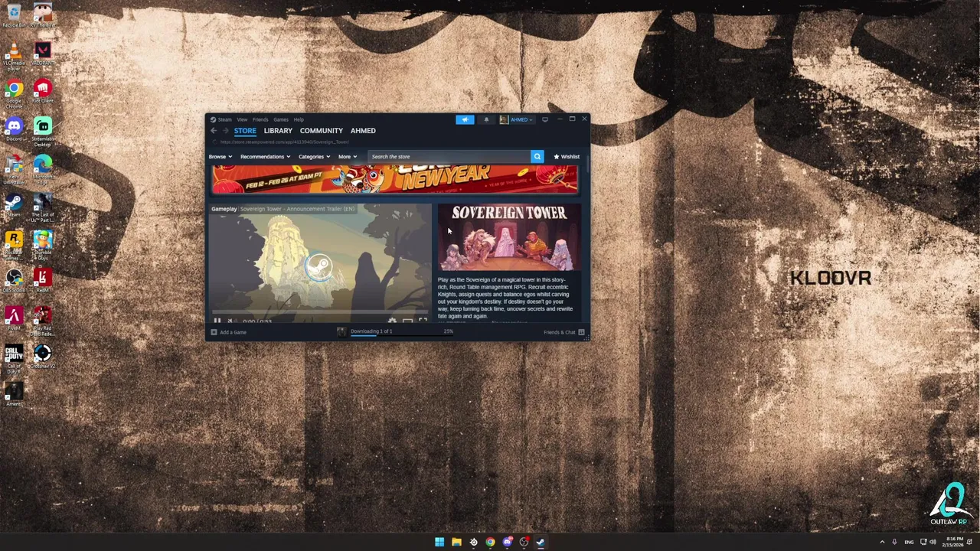This screenshot has width=980, height=551.
Task: Click the Steam announcements megaphone icon
Action: [x=465, y=119]
